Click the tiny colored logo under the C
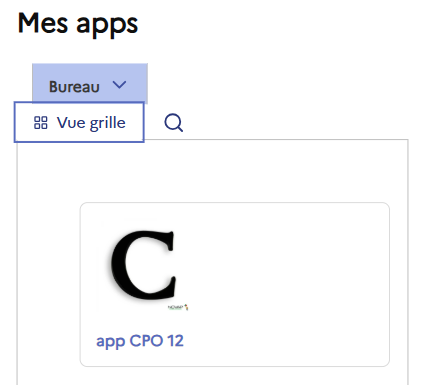 178,307
